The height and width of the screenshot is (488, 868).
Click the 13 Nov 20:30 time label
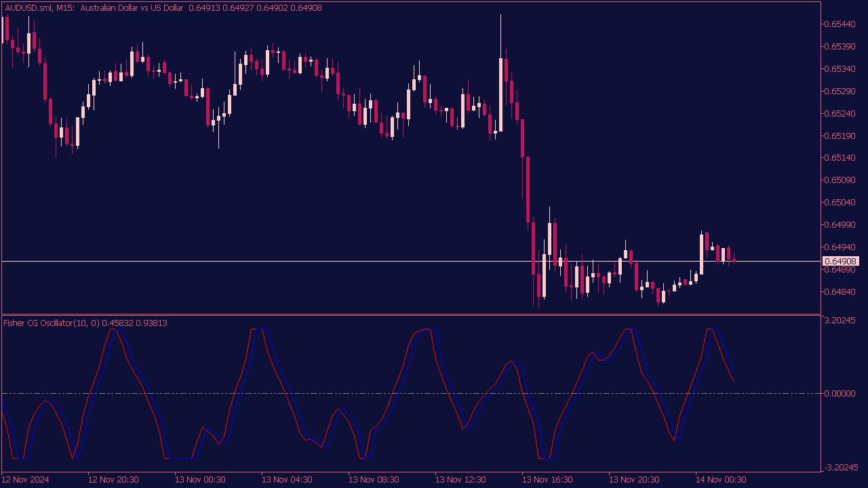(634, 479)
